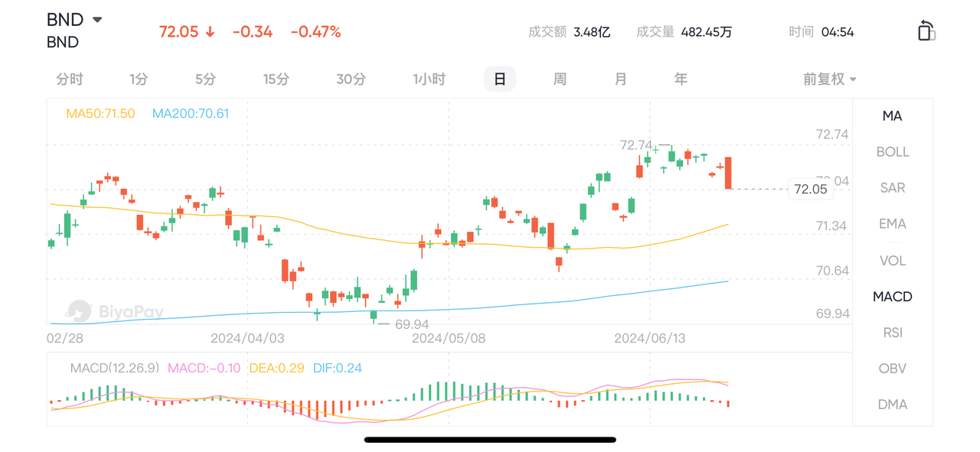Expand the 前复权 adjustment dropdown

pos(829,79)
